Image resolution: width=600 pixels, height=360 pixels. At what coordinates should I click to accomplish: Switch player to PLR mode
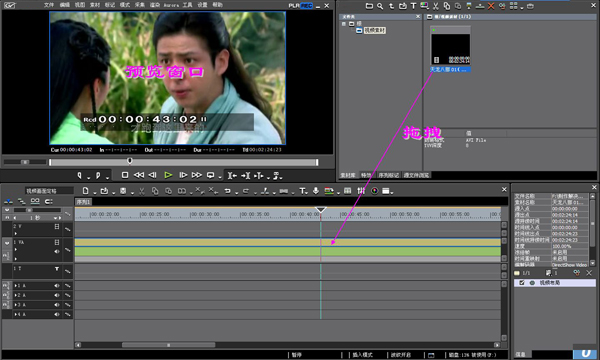pos(294,6)
